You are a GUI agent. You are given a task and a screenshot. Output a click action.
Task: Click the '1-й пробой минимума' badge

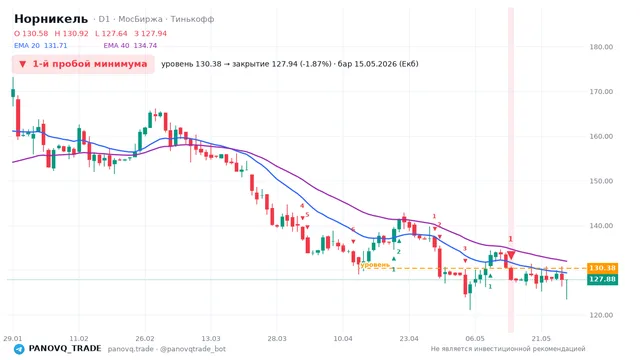click(83, 64)
